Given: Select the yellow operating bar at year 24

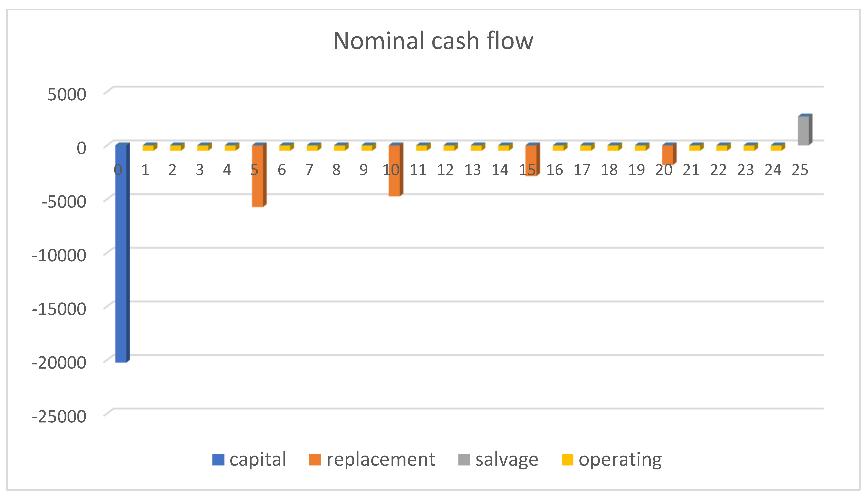Looking at the screenshot, I should (x=776, y=148).
